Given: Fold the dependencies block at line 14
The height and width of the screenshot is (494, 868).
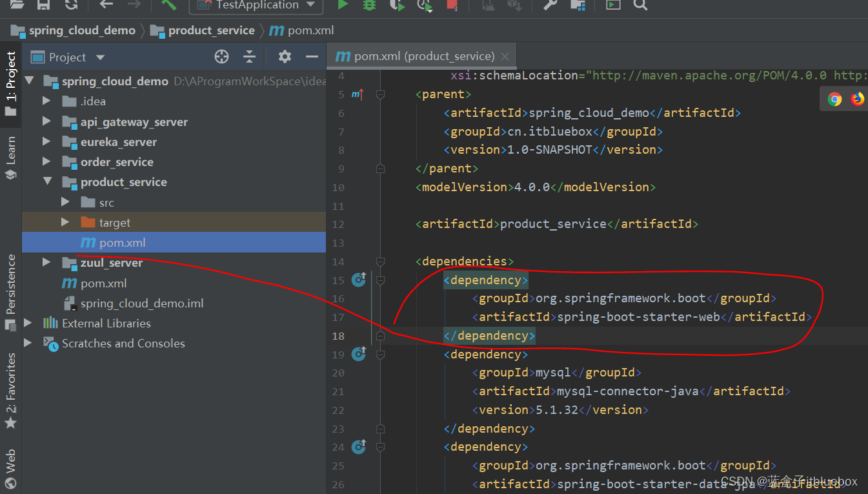Looking at the screenshot, I should click(x=381, y=262).
